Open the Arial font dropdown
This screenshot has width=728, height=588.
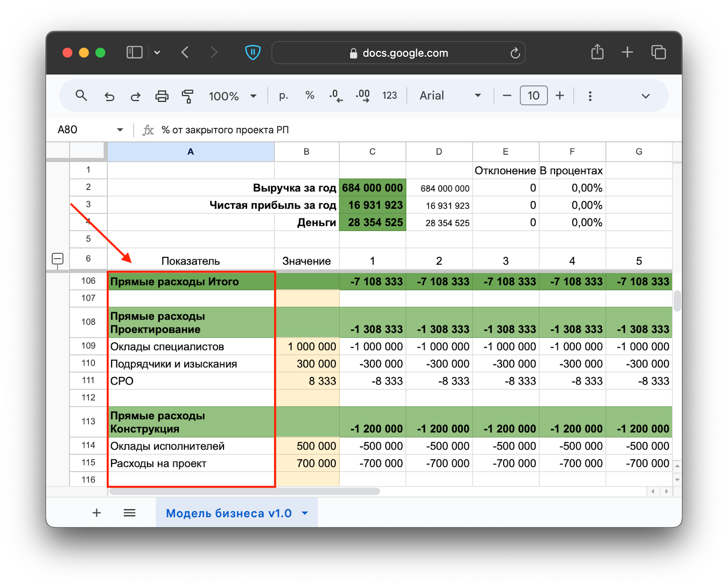pyautogui.click(x=450, y=96)
